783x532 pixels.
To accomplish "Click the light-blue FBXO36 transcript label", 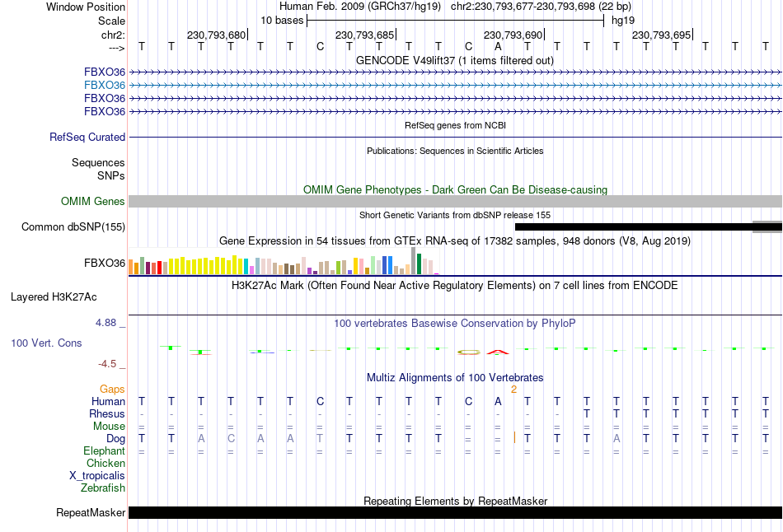I will tap(105, 85).
